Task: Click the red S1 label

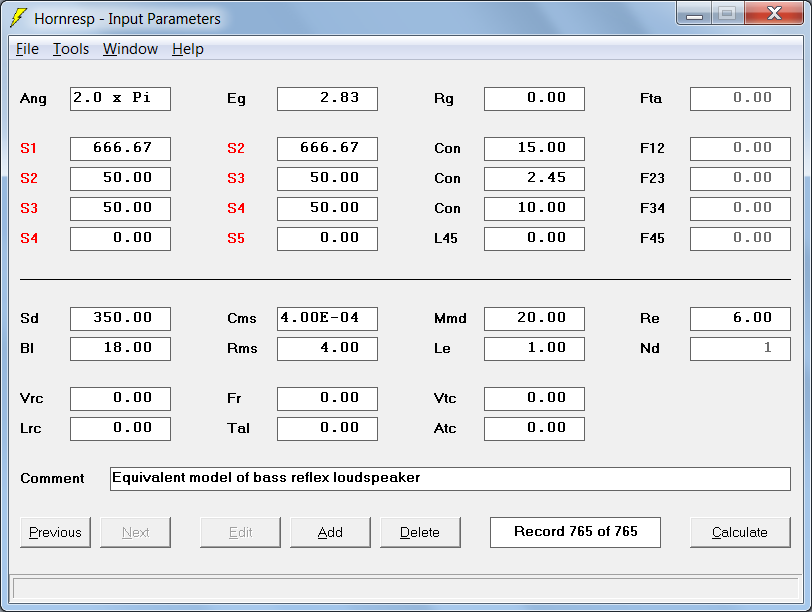Action: click(28, 149)
